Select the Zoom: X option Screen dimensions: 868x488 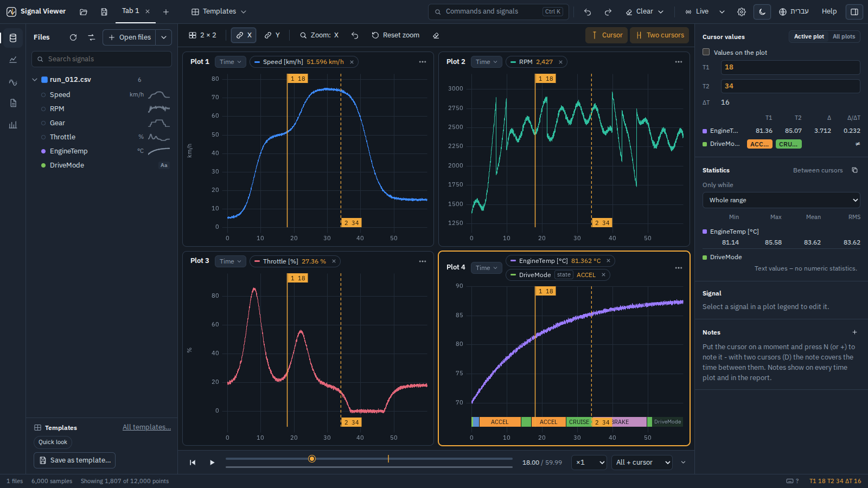click(x=319, y=35)
